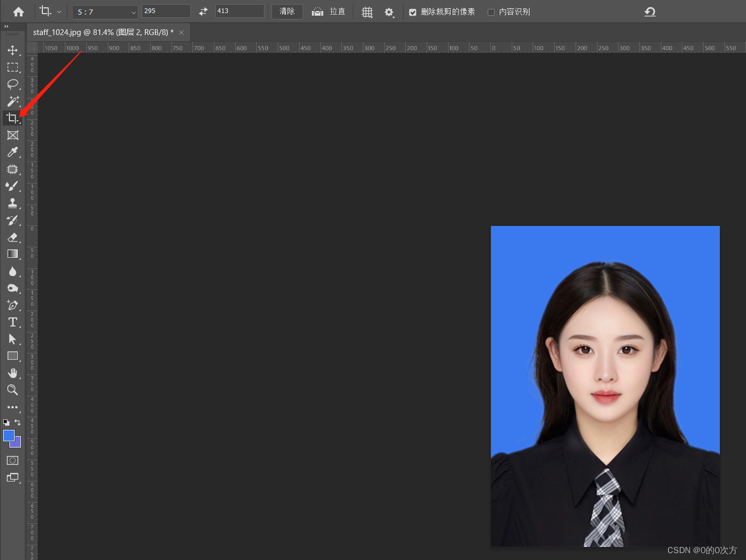Select the Gradient tool

tap(13, 254)
